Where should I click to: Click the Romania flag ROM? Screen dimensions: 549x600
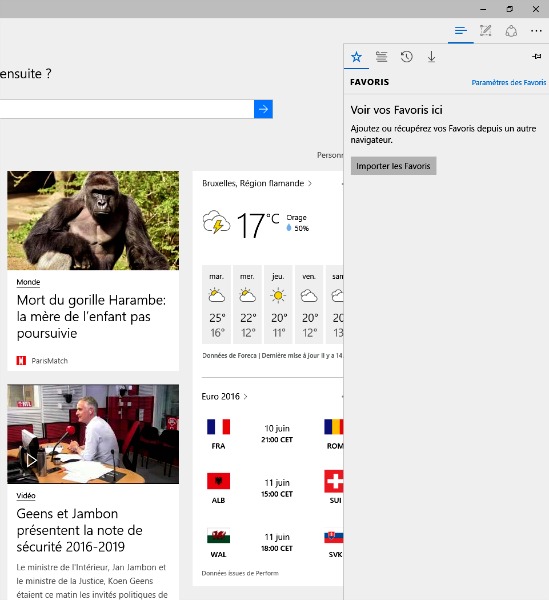[334, 427]
